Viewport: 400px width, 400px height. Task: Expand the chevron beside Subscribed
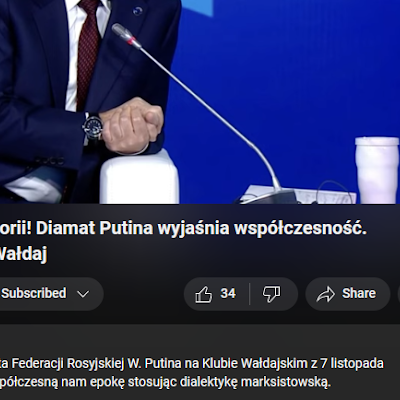tap(83, 294)
